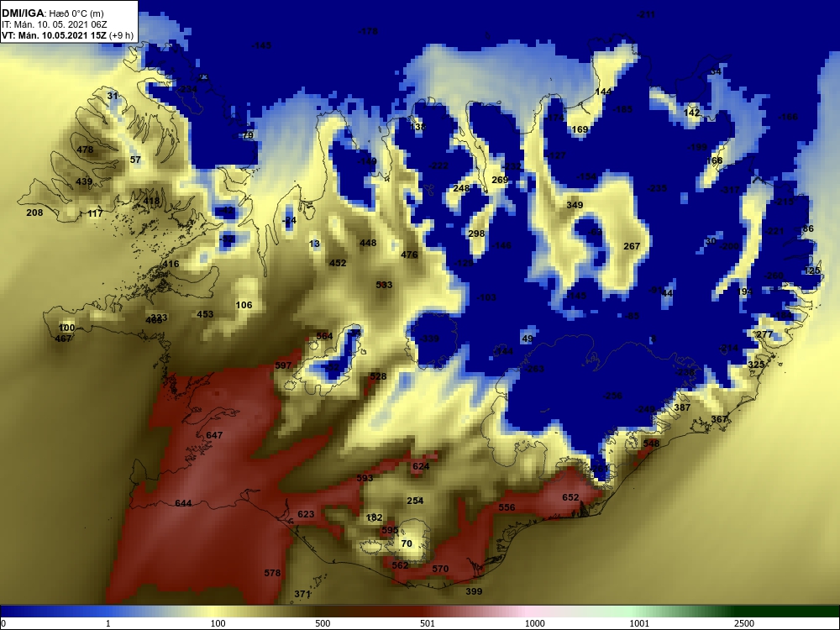Select the 624 map value
The width and height of the screenshot is (840, 630).
(421, 466)
